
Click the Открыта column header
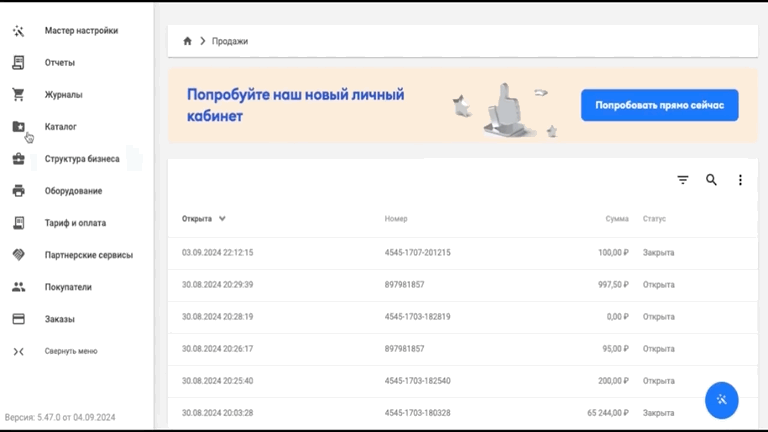coord(197,218)
